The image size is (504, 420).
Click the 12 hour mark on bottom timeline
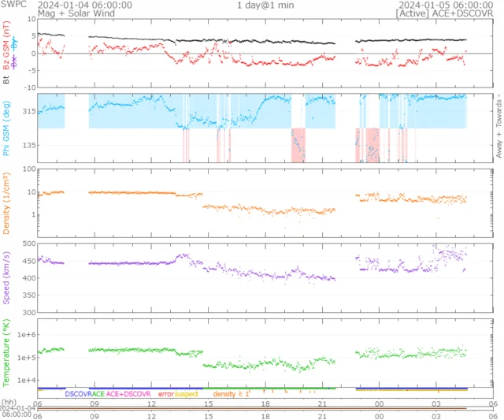tap(151, 404)
